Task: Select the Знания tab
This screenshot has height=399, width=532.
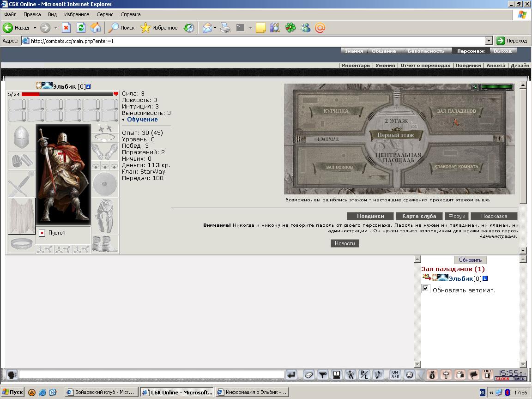Action: (354, 51)
